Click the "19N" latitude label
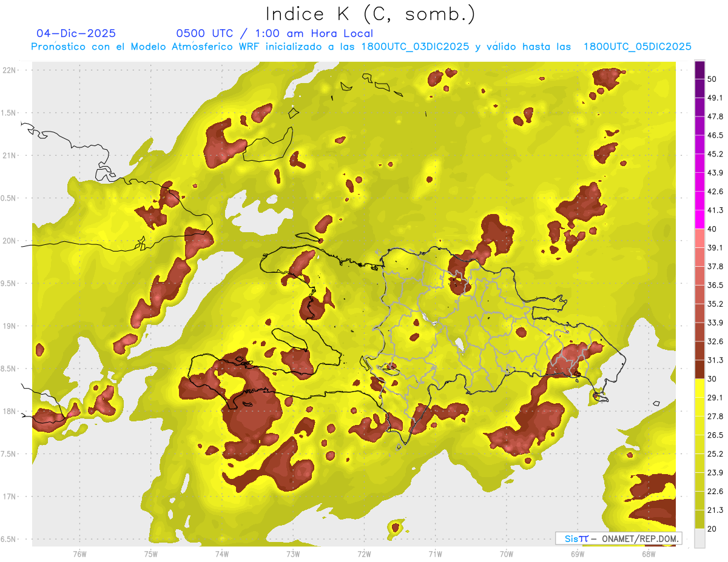728x562 pixels. [x=10, y=326]
